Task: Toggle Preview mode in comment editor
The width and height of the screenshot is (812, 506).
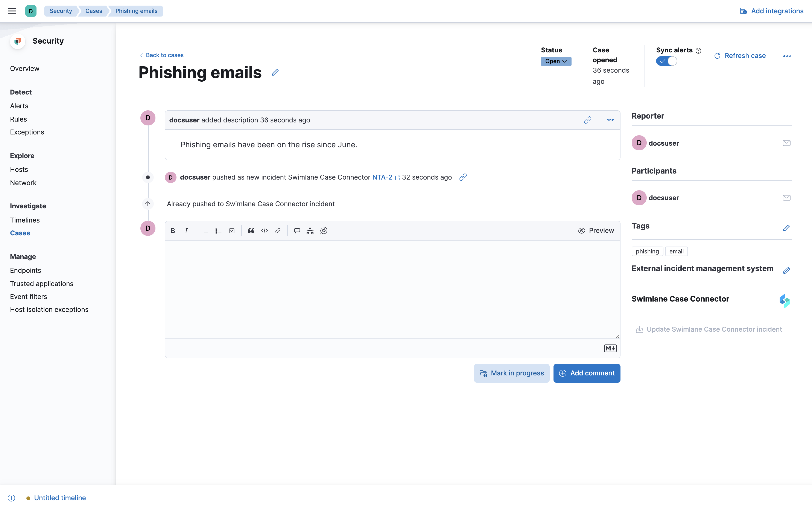Action: coord(596,231)
